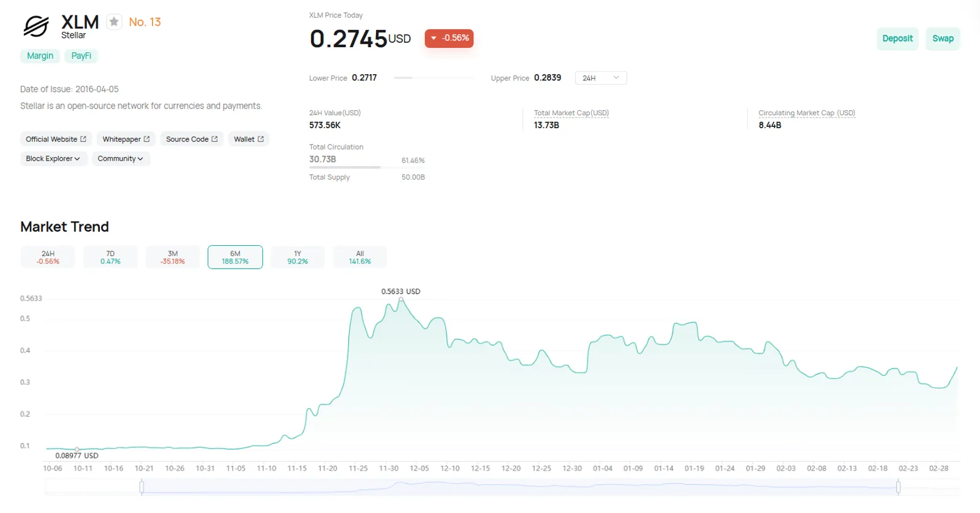The width and height of the screenshot is (980, 513).
Task: Click the 02-28 date axis label
Action: (x=939, y=468)
